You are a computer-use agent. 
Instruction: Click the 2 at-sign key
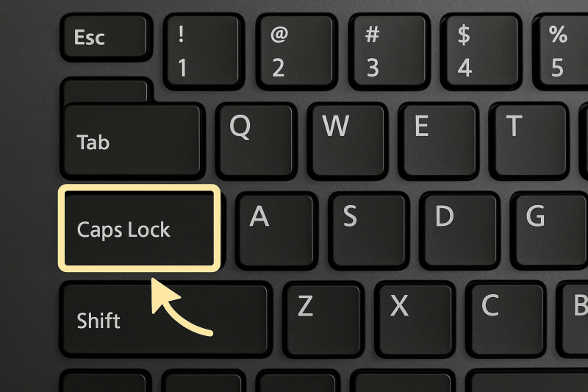297,51
